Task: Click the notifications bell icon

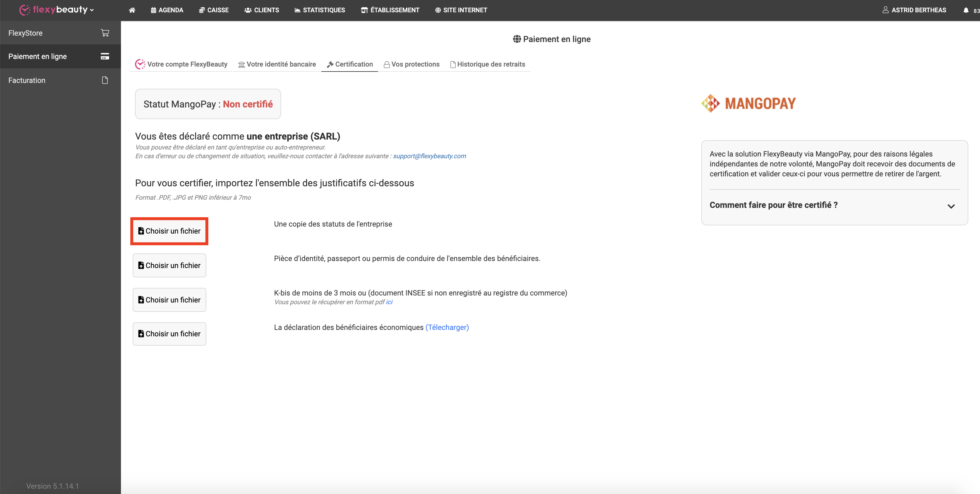Action: (x=966, y=10)
